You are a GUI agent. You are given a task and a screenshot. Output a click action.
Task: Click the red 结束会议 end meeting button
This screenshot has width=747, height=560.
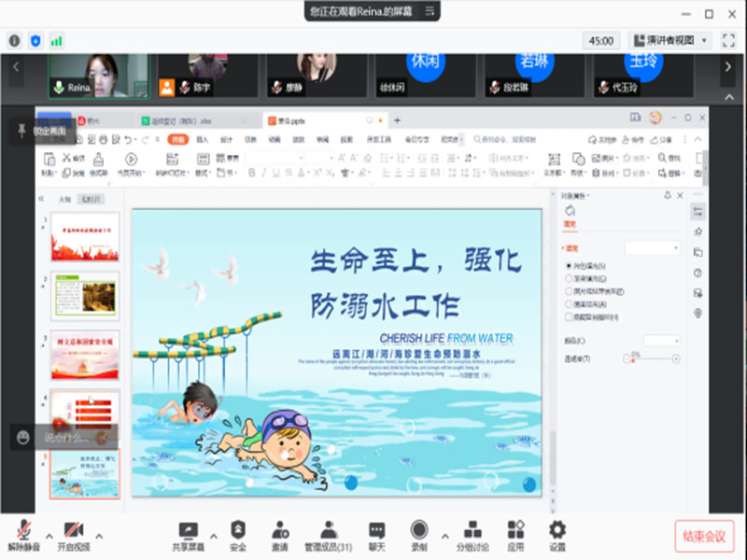click(x=703, y=537)
